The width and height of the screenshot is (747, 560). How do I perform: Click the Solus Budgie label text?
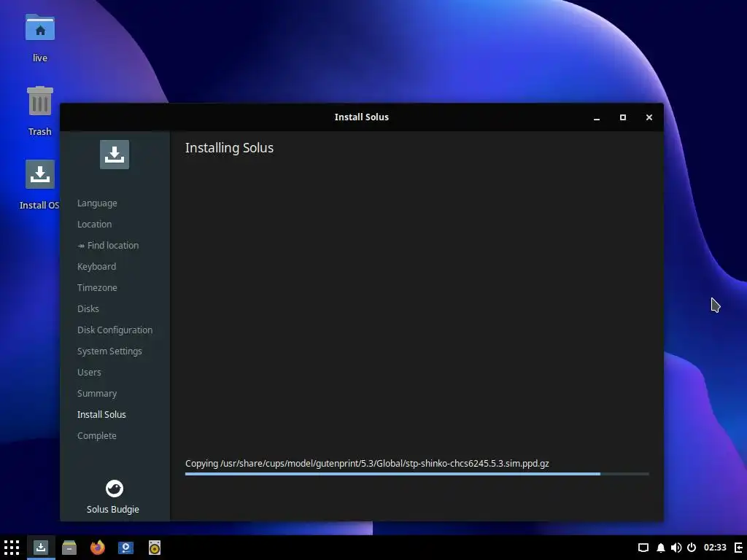[113, 510]
